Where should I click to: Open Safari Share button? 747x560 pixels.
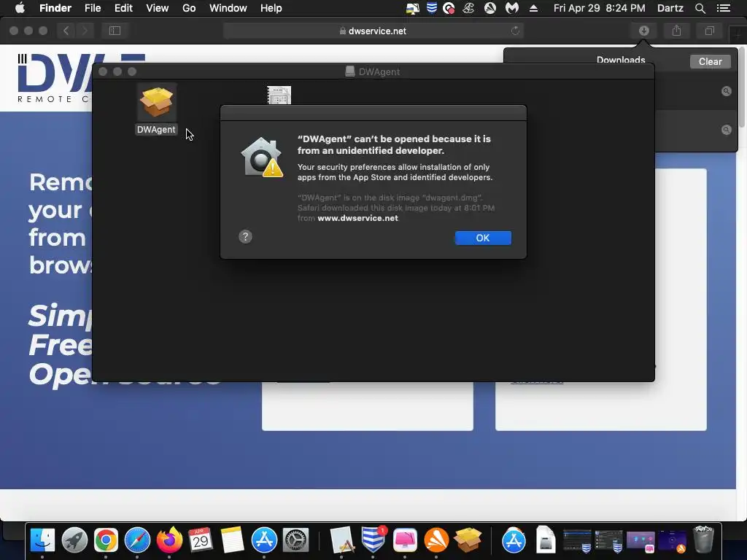(676, 31)
